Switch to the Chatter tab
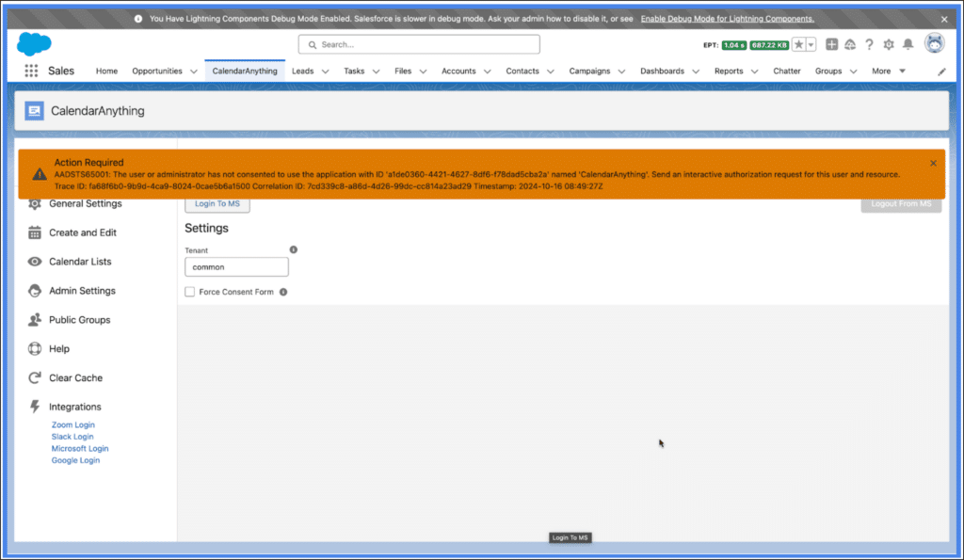The image size is (964, 560). [786, 72]
